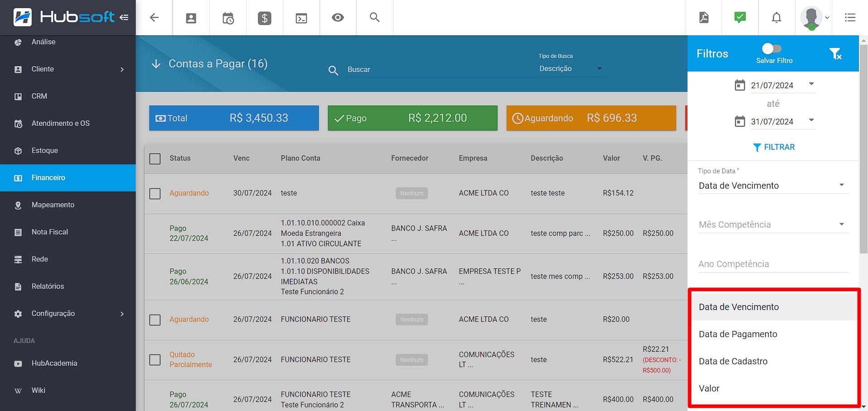This screenshot has height=411, width=868.
Task: Open the calendar clock toolbar icon
Action: point(228,18)
